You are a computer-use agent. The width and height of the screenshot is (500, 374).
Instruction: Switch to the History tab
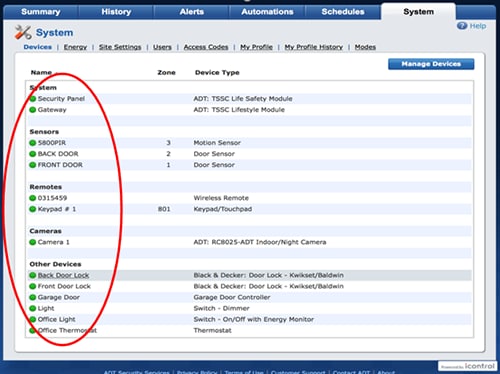click(116, 12)
